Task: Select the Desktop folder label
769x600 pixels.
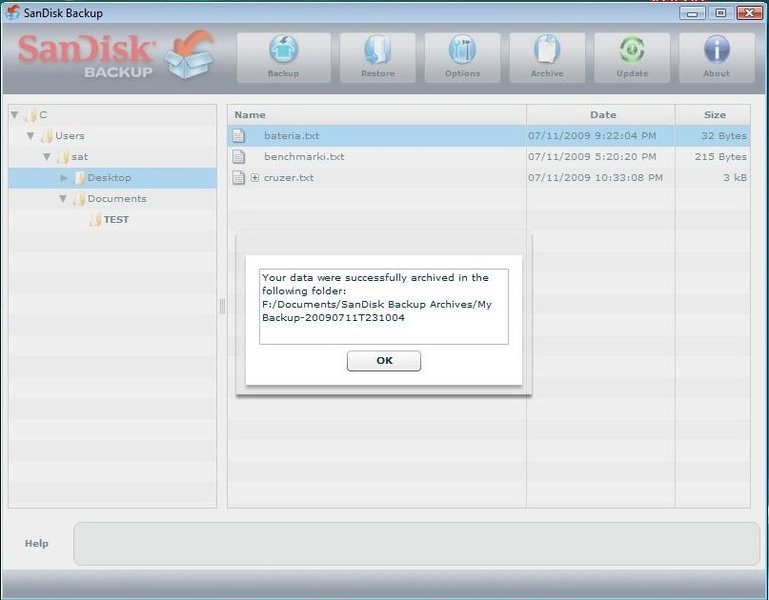Action: (x=109, y=178)
